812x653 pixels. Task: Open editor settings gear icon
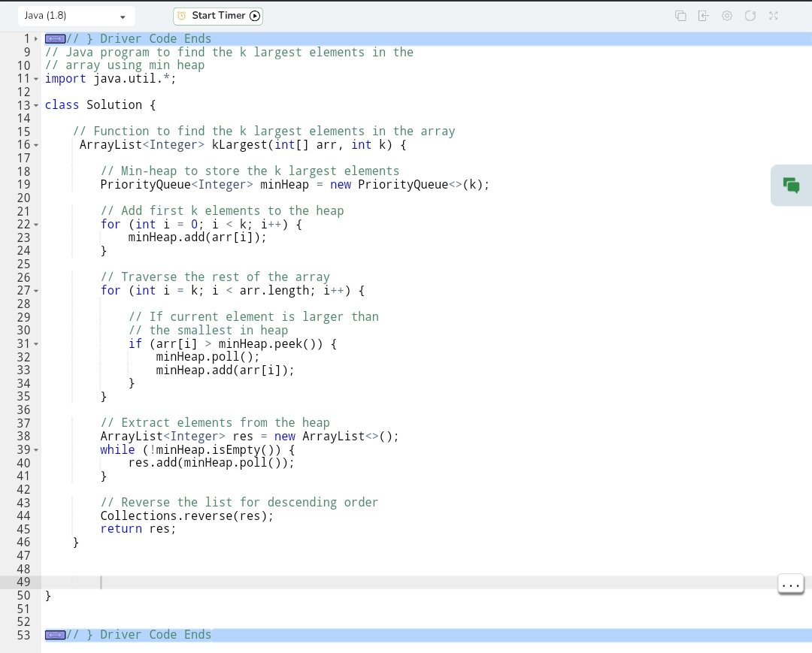click(x=727, y=16)
